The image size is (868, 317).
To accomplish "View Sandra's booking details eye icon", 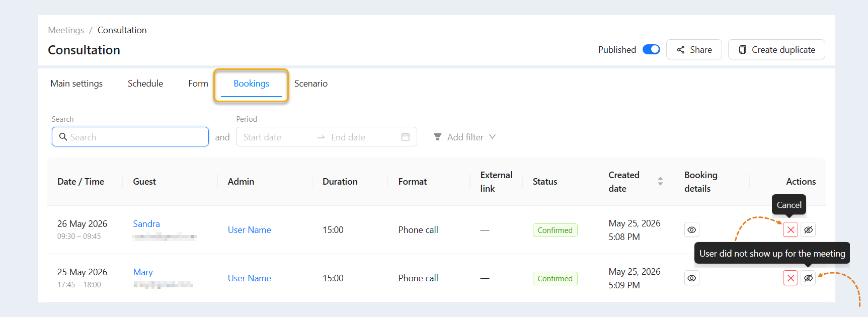I will coord(692,230).
